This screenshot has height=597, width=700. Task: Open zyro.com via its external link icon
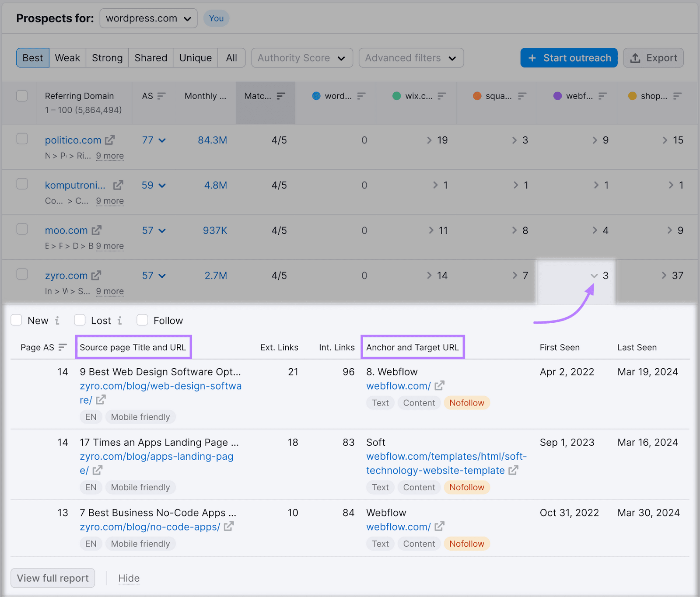tap(97, 275)
